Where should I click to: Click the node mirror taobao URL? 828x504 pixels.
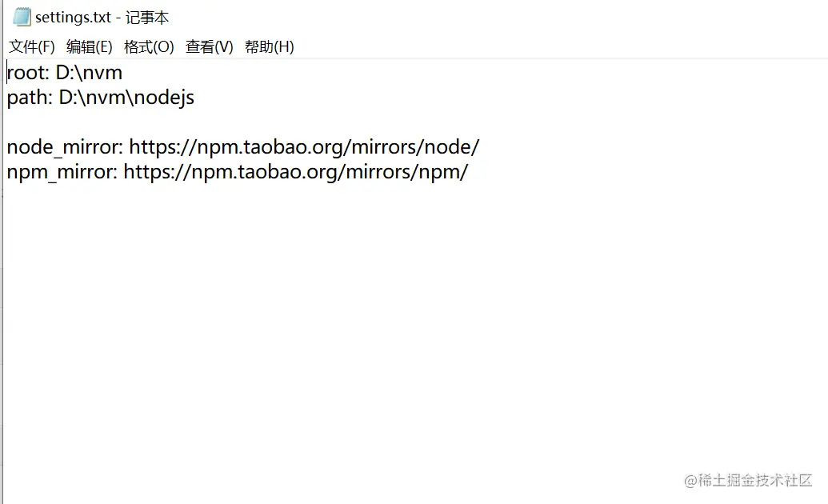pos(304,147)
